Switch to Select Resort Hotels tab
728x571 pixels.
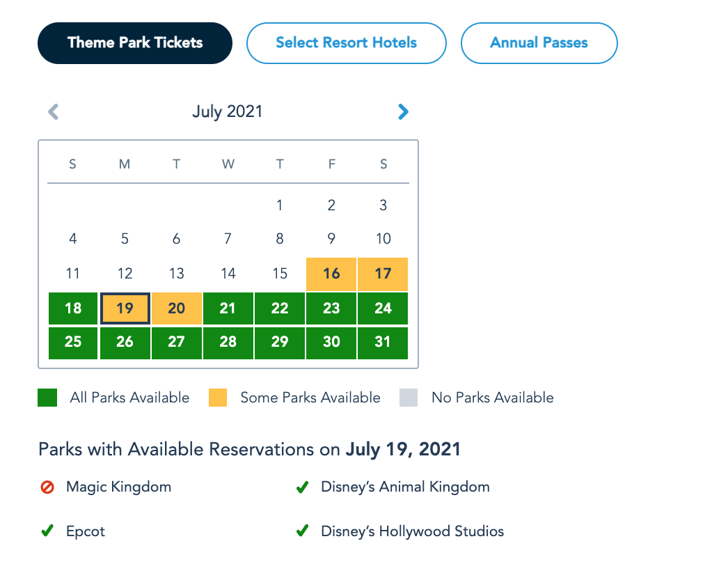point(346,42)
